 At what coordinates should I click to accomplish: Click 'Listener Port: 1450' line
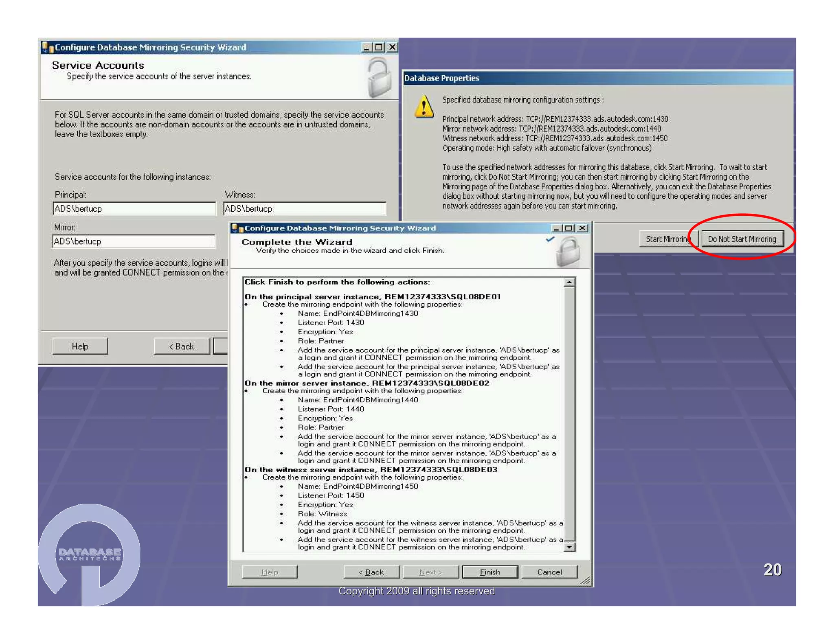[331, 495]
